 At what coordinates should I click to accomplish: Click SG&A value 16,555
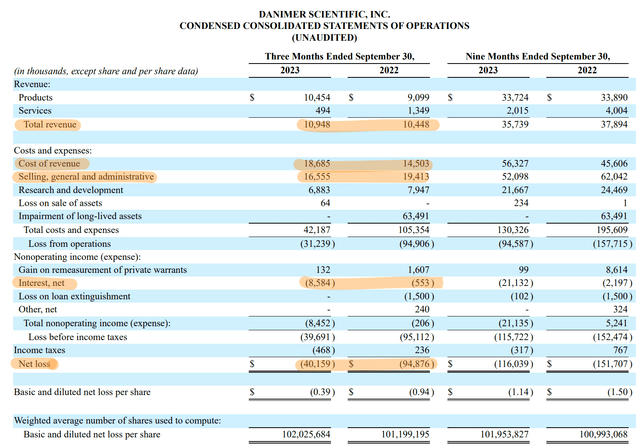click(x=317, y=177)
